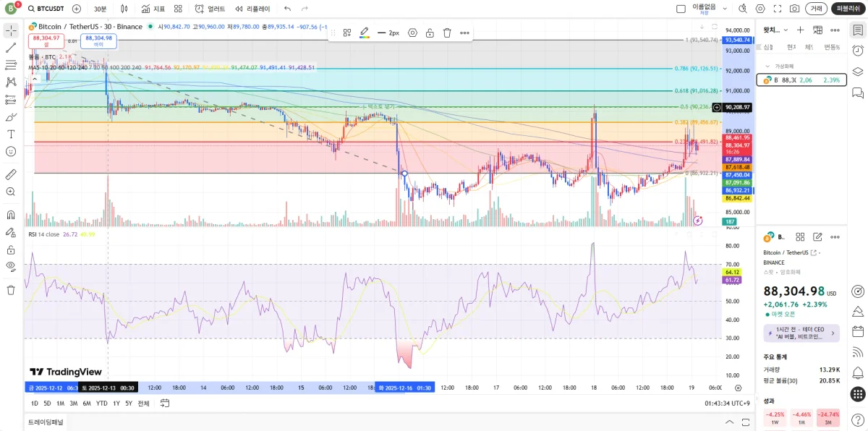The width and height of the screenshot is (868, 431).
Task: Enter fullscreen mode
Action: click(778, 9)
